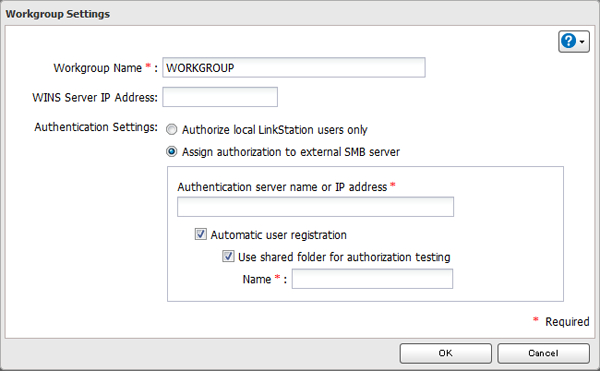Click the Authentication server name or IP address label
600x371 pixels.
[282, 187]
